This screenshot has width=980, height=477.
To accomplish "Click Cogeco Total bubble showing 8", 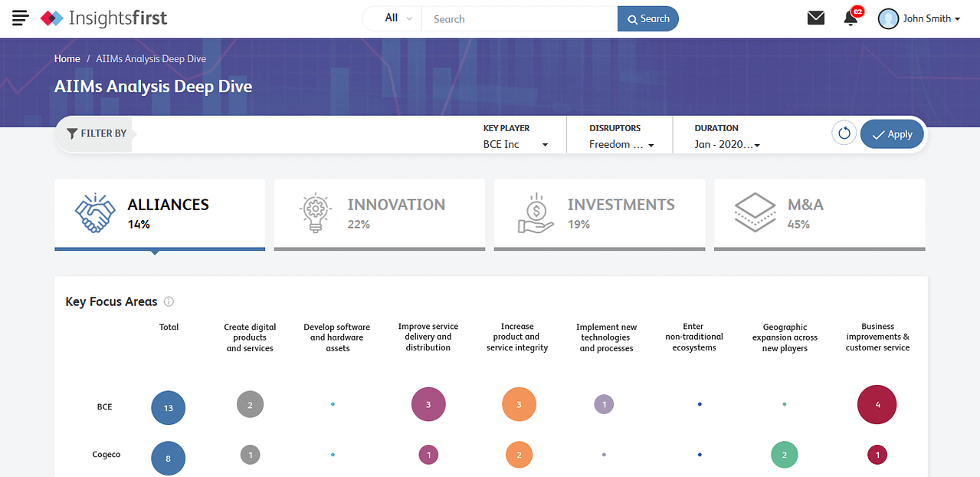I will click(x=169, y=459).
